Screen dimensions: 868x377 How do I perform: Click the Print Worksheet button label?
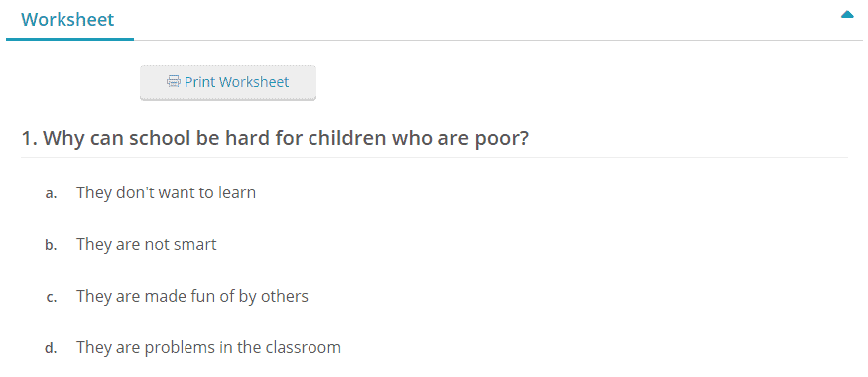point(236,82)
